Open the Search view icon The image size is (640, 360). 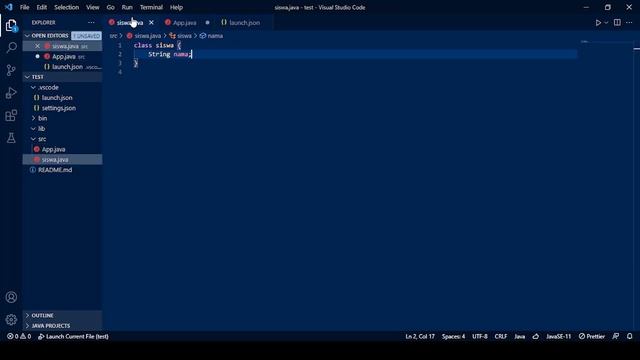[x=11, y=48]
